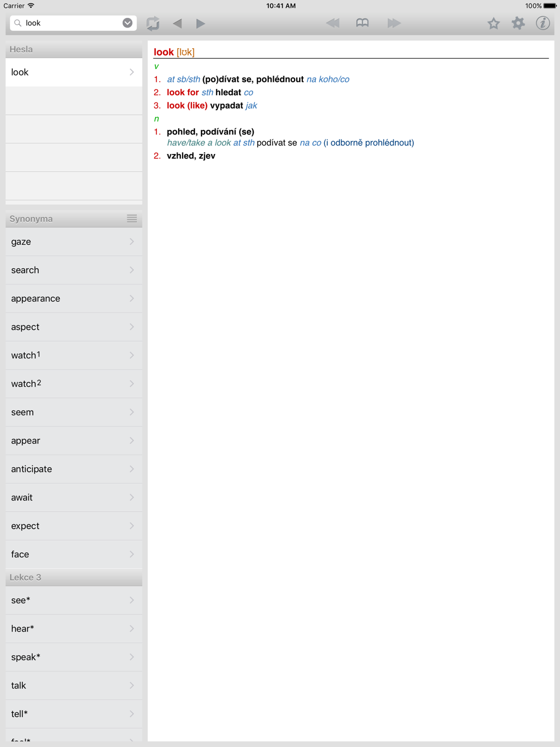Open the synonym 'gaze'
Image resolution: width=560 pixels, height=747 pixels.
tap(74, 242)
